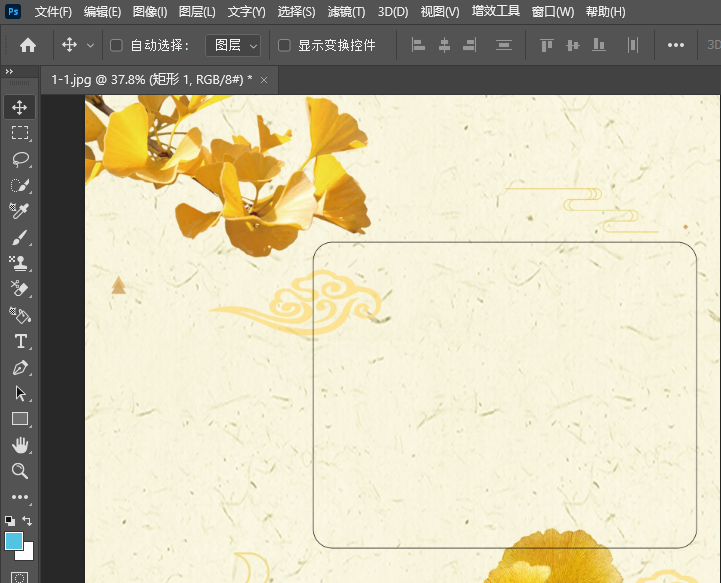The width and height of the screenshot is (721, 583).
Task: Select the Hand tool
Action: 20,445
